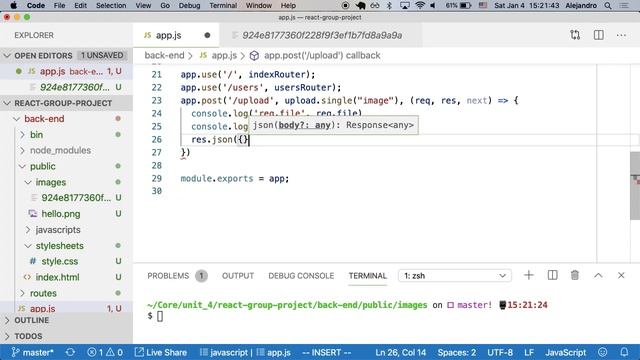
Task: Open notifications bell icon
Action: pos(624,352)
